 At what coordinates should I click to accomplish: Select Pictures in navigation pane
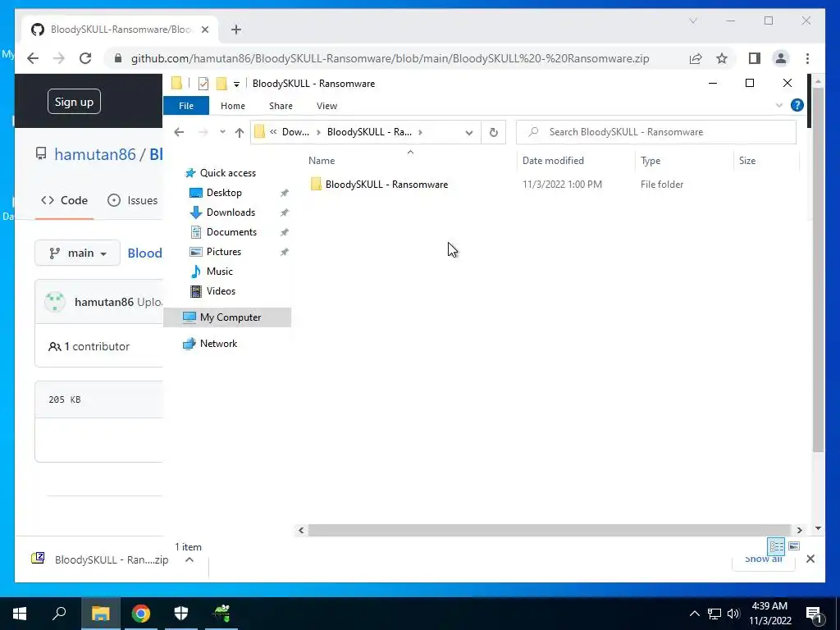[x=216, y=252]
